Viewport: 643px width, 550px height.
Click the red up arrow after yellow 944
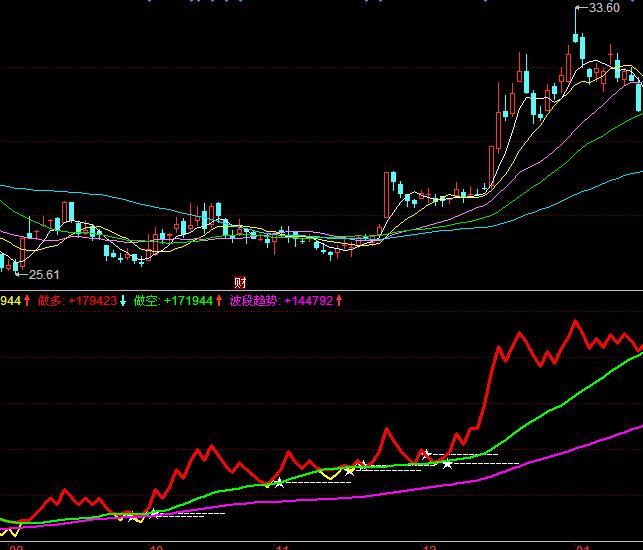[28, 300]
